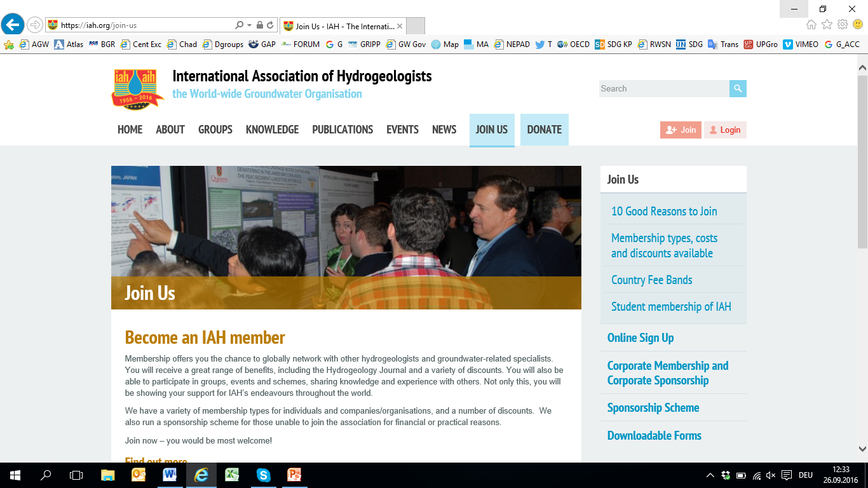Image resolution: width=868 pixels, height=488 pixels.
Task: Click the browser back arrow button
Action: (x=13, y=25)
